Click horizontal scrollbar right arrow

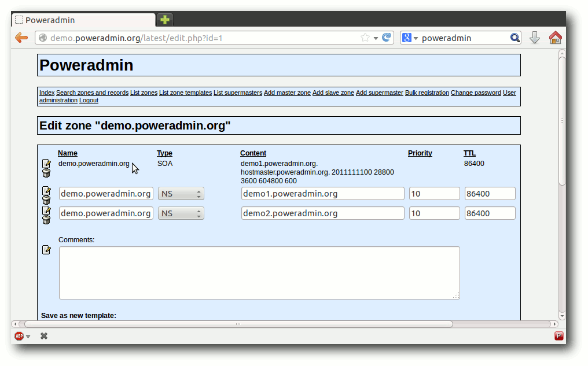pyautogui.click(x=555, y=324)
